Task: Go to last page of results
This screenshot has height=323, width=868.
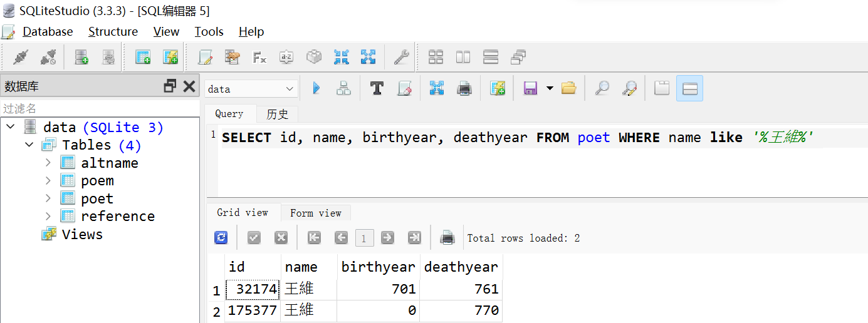Action: point(414,238)
